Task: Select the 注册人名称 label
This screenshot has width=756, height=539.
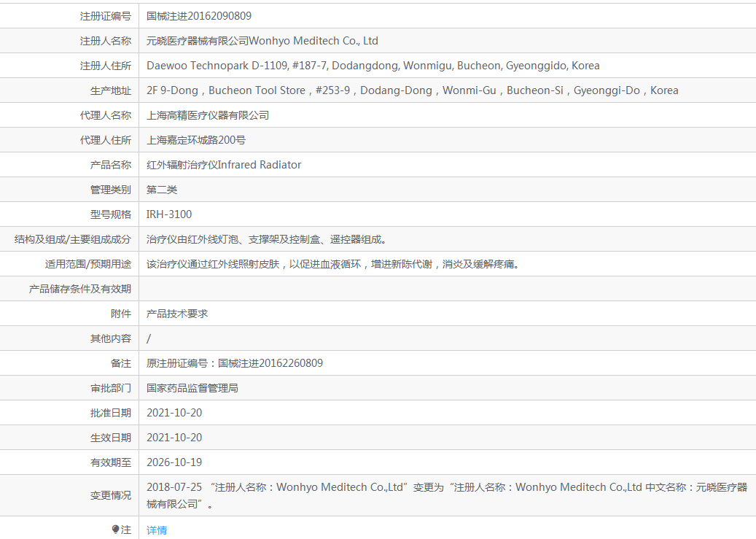Action: point(106,41)
